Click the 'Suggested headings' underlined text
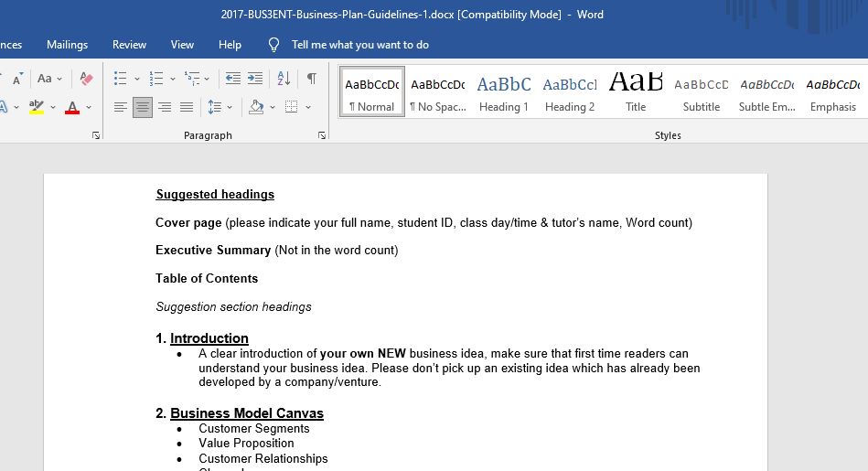 coord(215,194)
